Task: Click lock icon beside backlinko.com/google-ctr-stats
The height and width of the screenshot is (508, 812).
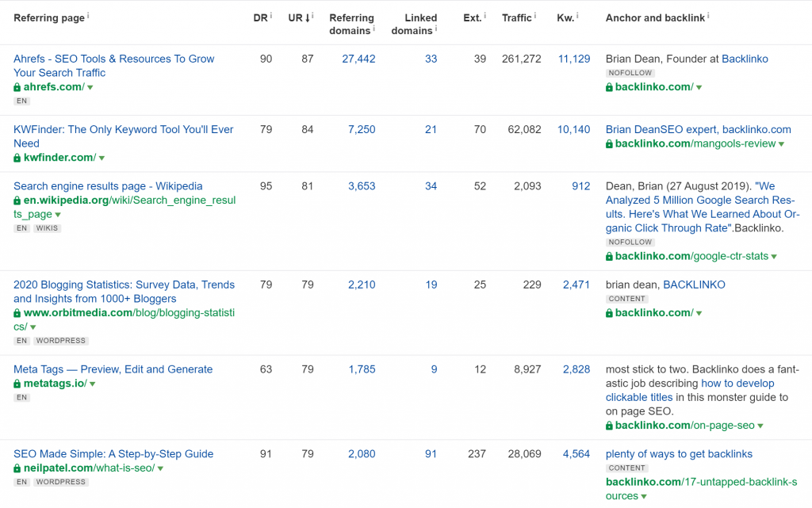Action: point(610,257)
